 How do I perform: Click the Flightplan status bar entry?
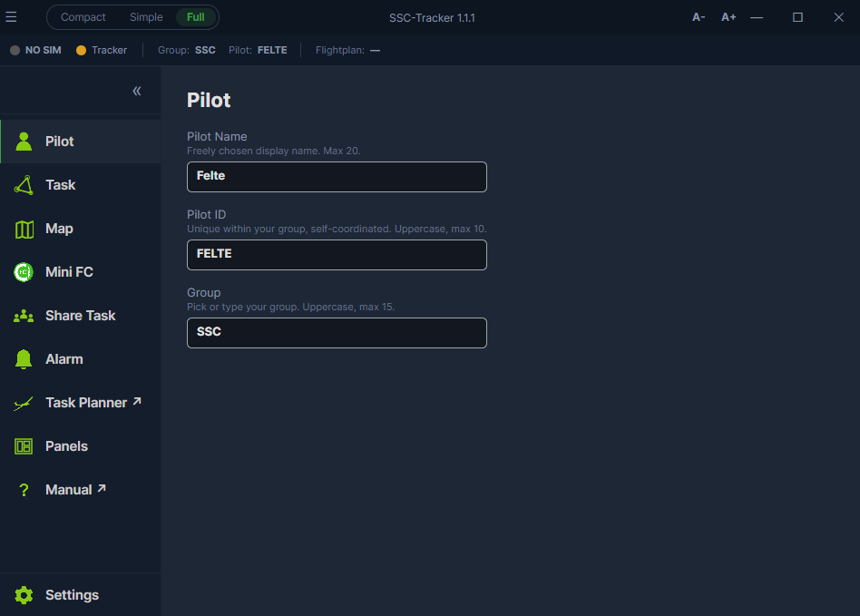click(347, 50)
